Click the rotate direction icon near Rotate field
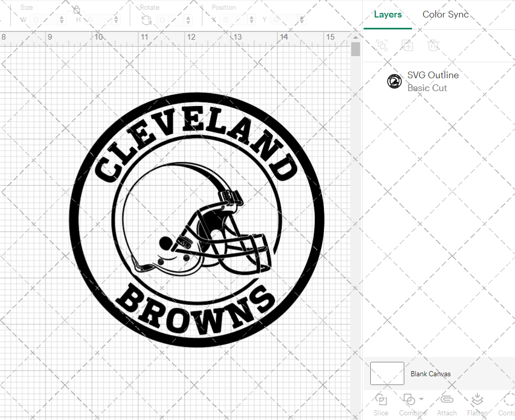Screen dimensions: 515x420 (146, 20)
